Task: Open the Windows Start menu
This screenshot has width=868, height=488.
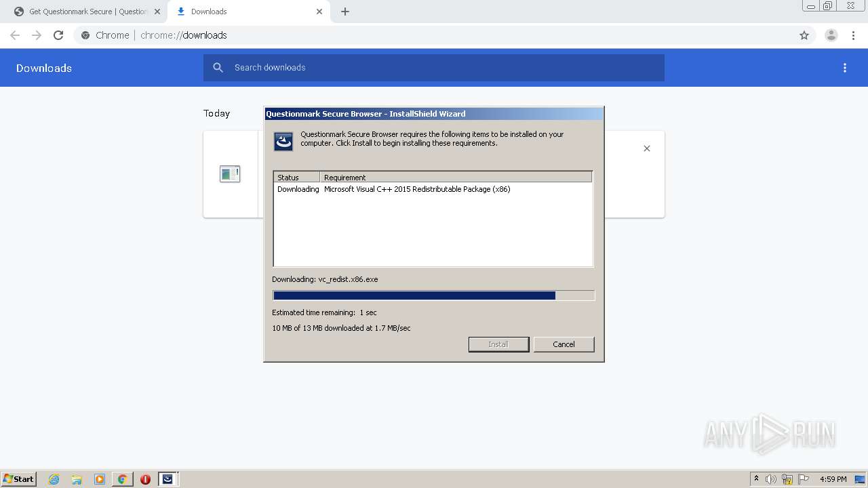Action: 18,479
